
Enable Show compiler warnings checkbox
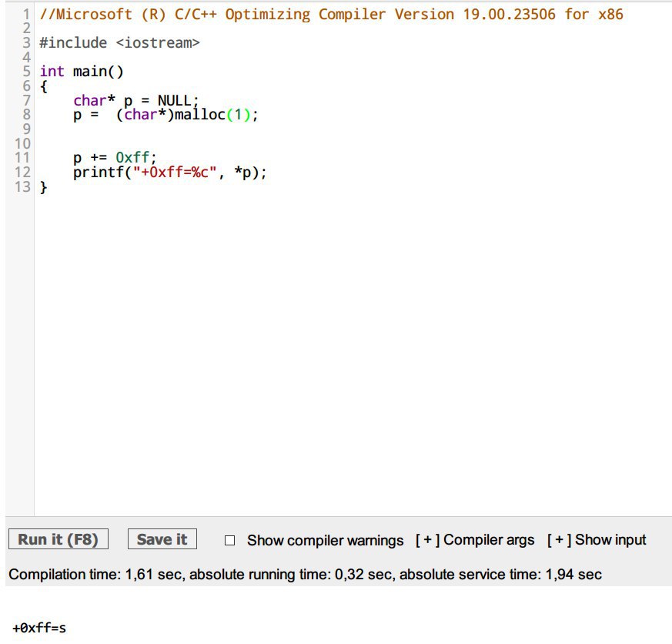tap(229, 540)
